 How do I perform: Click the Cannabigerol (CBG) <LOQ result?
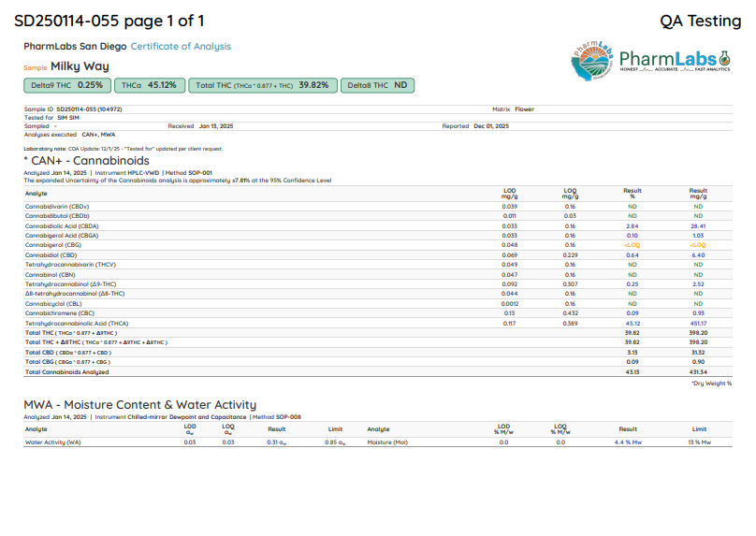click(x=632, y=245)
